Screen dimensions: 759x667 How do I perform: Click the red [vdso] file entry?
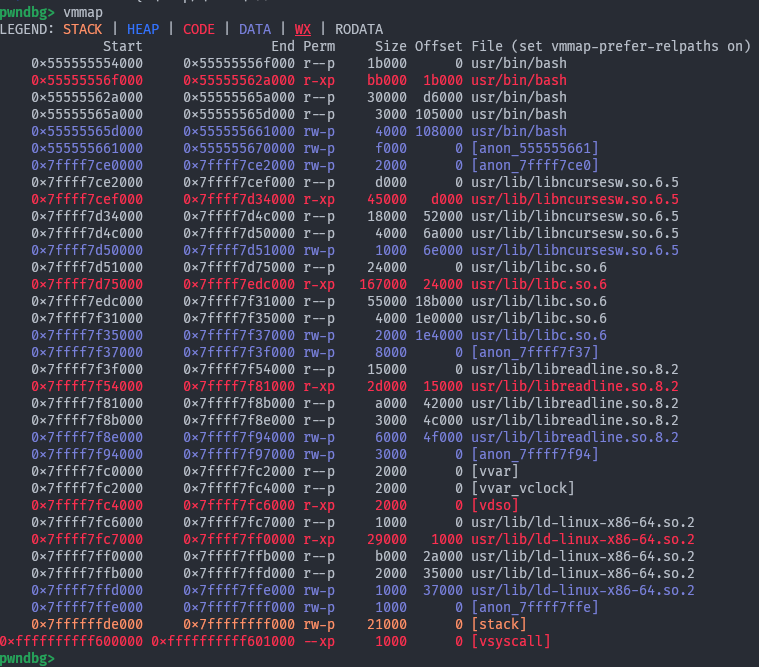coord(495,505)
